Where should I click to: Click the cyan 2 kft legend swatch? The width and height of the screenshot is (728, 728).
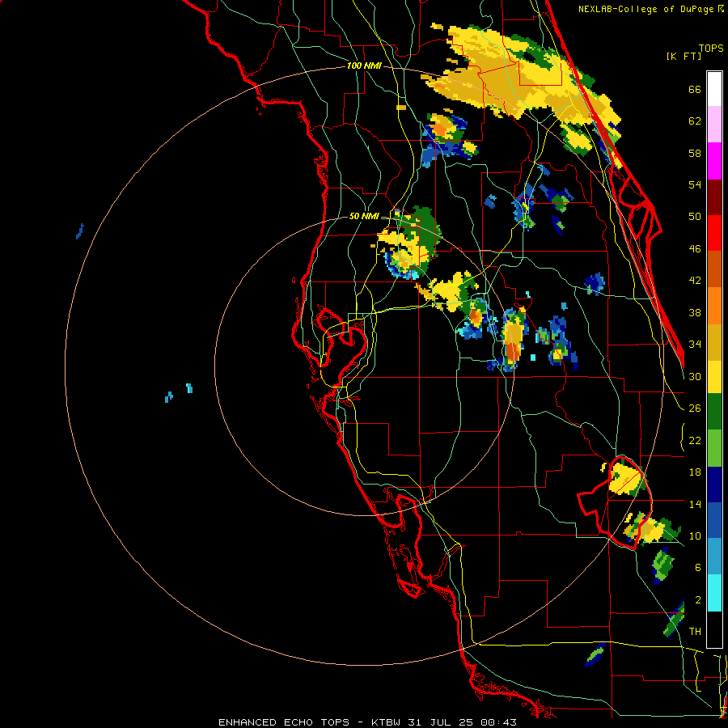714,593
